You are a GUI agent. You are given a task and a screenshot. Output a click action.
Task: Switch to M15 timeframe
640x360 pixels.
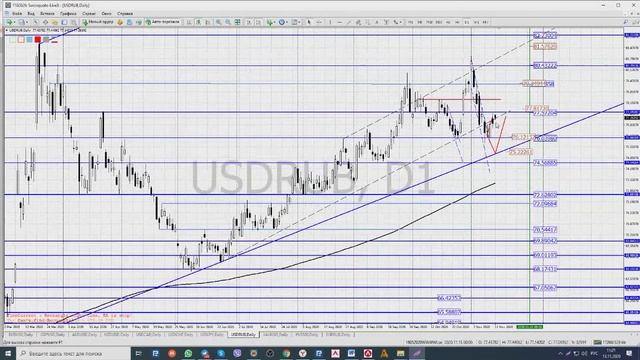pyautogui.click(x=429, y=22)
